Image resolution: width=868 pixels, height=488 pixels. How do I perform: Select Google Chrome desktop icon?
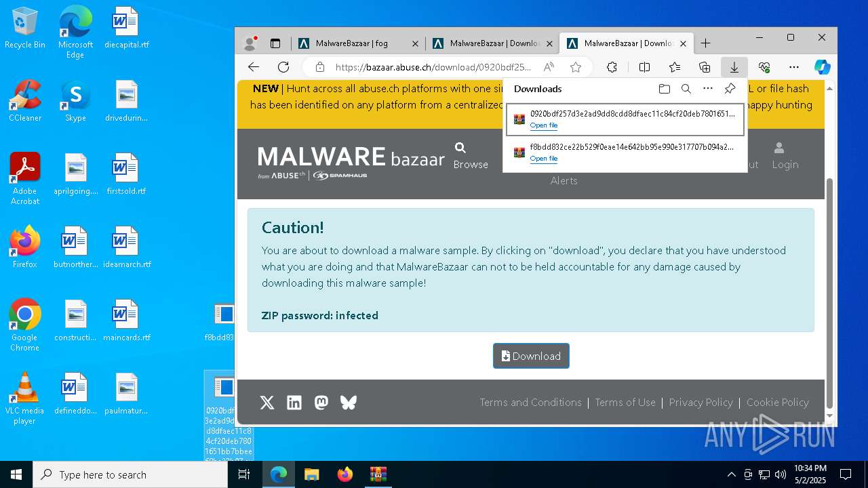(25, 325)
